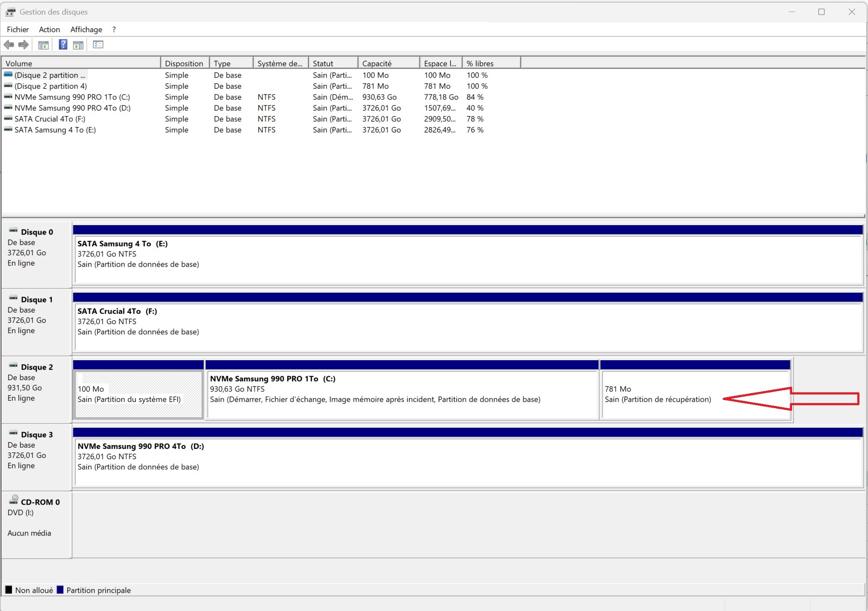Click the Back arrow toolbar icon
The width and height of the screenshot is (868, 611).
pos(9,45)
